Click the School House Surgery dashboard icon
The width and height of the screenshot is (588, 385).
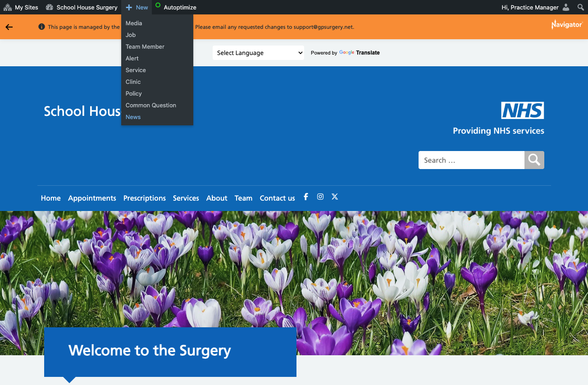coord(49,7)
